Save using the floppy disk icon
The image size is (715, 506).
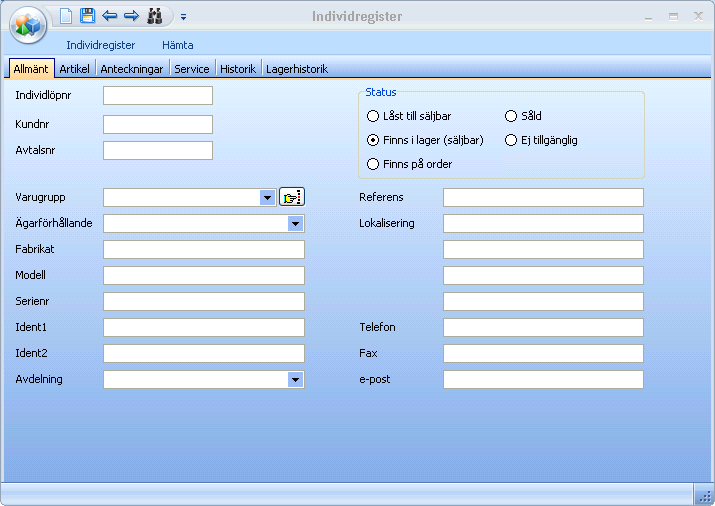pyautogui.click(x=87, y=16)
